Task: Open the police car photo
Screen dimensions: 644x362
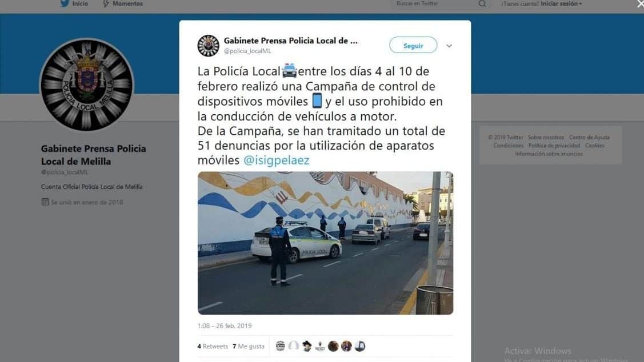Action: [325, 243]
